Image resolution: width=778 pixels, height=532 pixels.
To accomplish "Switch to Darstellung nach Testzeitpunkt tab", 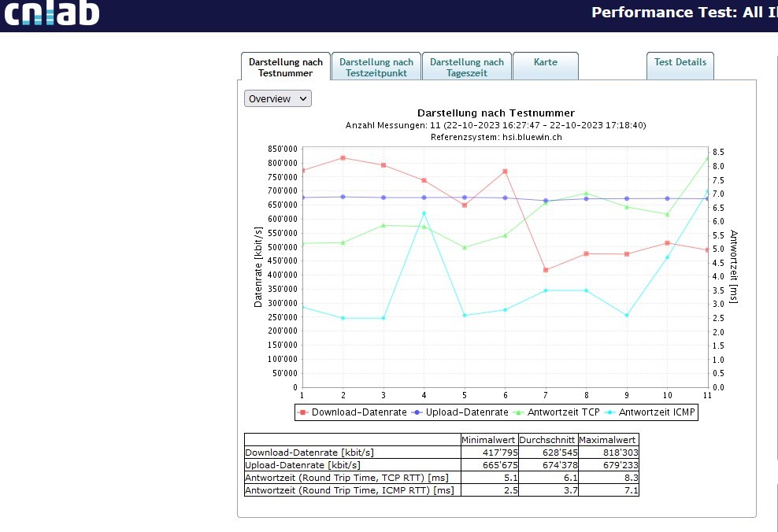I will pyautogui.click(x=376, y=67).
